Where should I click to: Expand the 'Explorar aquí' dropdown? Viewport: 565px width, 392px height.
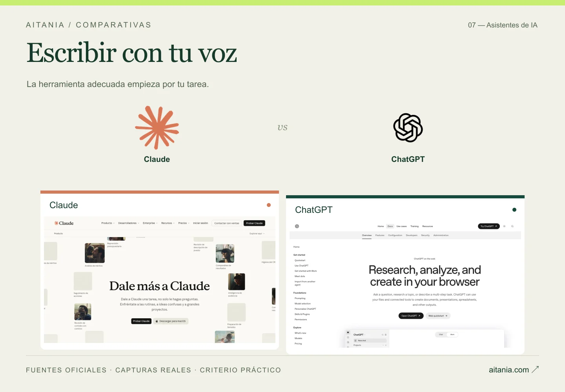click(257, 234)
